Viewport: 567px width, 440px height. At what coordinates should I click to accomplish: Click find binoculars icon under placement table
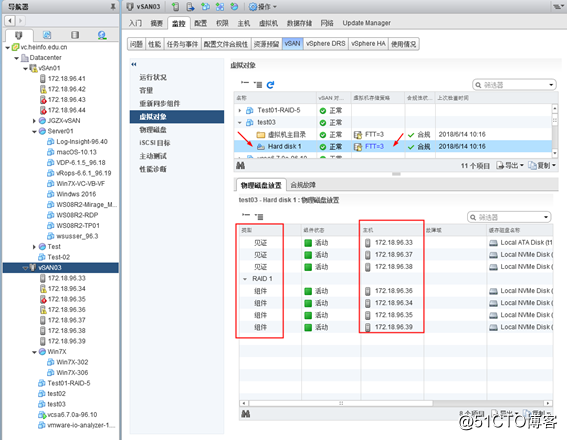tap(246, 414)
